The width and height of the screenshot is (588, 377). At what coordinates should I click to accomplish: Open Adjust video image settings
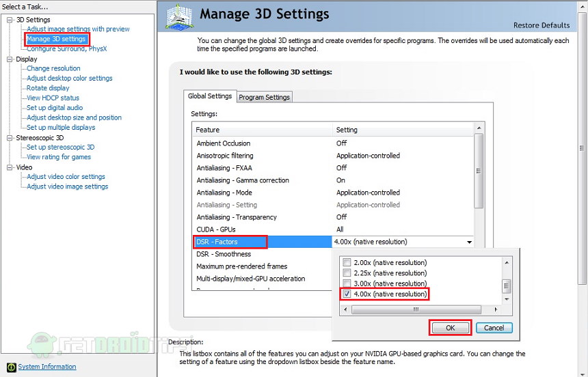[67, 186]
